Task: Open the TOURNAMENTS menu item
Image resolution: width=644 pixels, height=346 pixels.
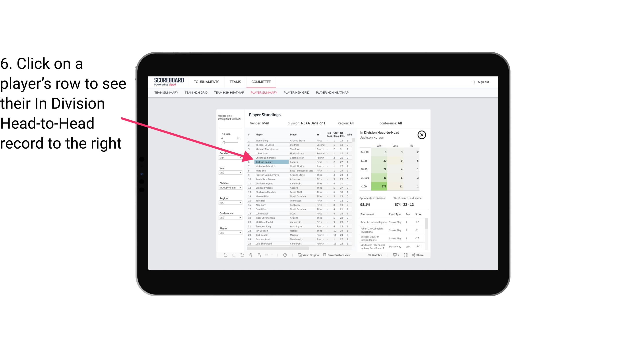Action: 207,82
